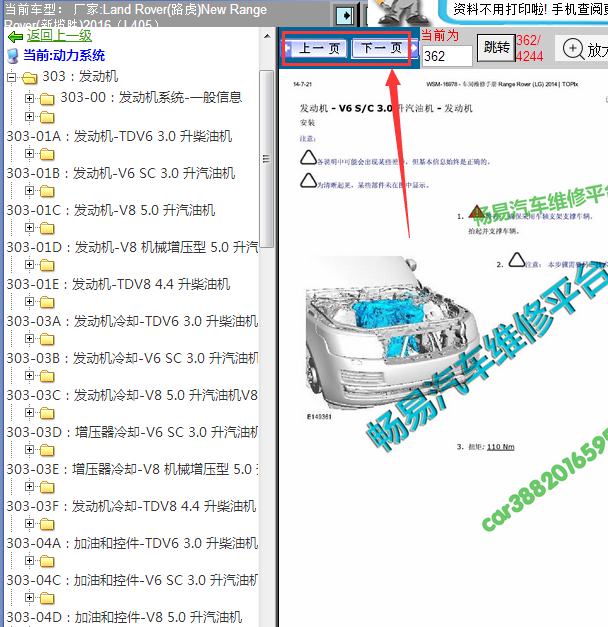Click folder icon under 303-03C row
Viewport: 608px width, 627px height.
click(47, 413)
